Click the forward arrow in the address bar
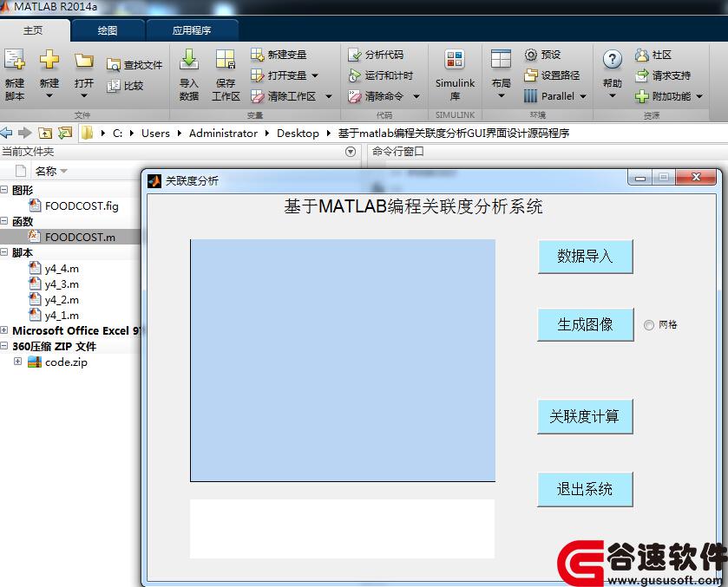 pyautogui.click(x=25, y=134)
